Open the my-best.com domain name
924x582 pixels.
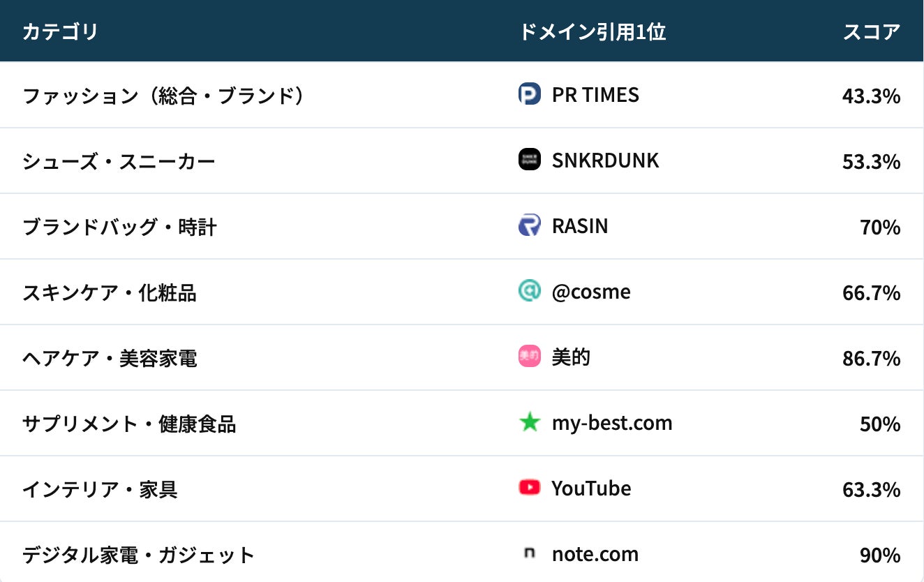(612, 423)
